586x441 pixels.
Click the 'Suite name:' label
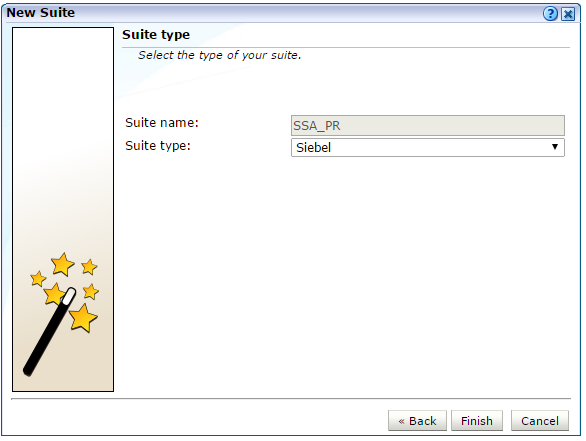coord(162,123)
